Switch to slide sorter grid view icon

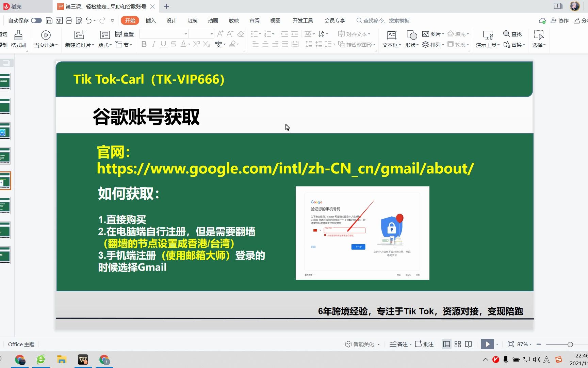pyautogui.click(x=458, y=344)
